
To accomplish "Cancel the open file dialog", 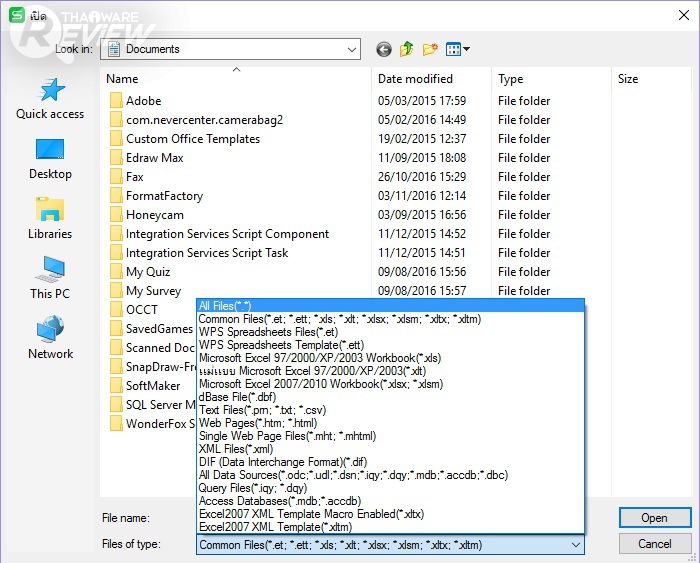I will (x=654, y=544).
